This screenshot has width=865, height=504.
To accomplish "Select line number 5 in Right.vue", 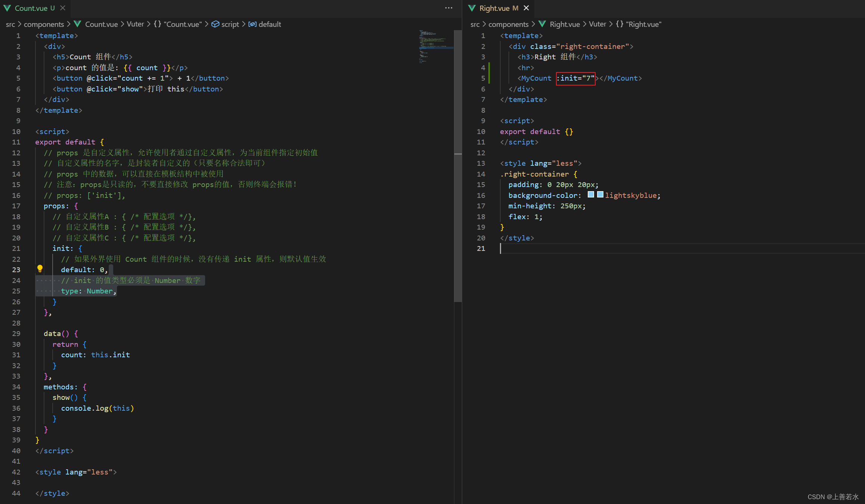I will [x=483, y=78].
